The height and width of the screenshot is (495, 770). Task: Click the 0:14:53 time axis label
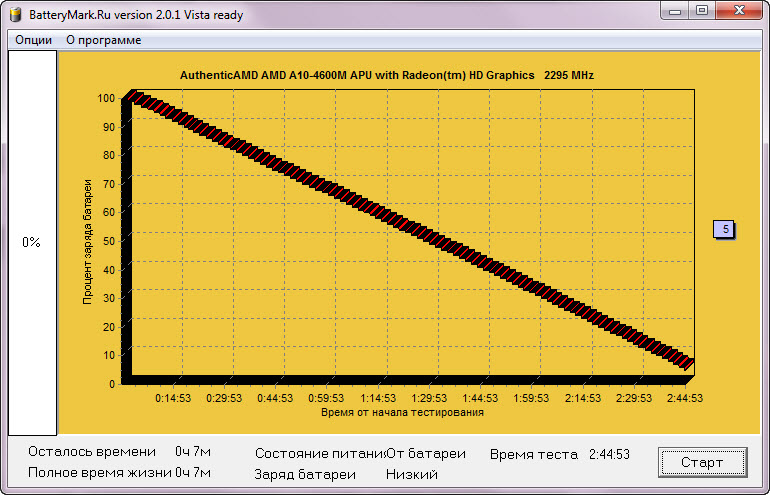point(173,398)
